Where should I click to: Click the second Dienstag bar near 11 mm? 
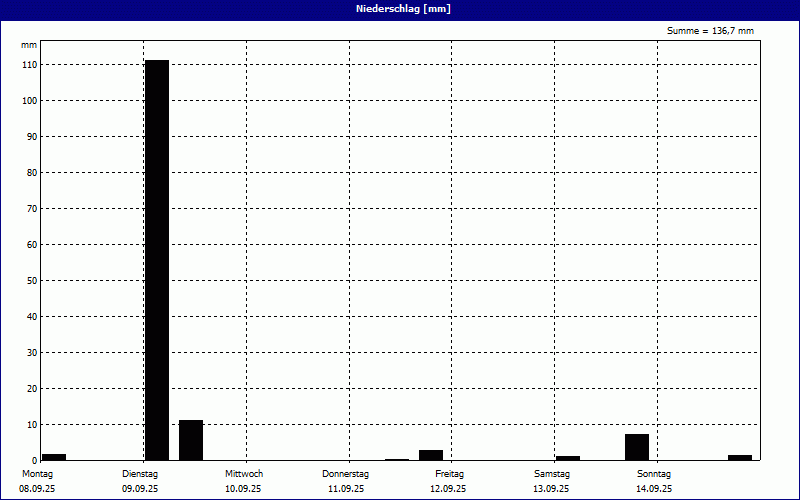(x=191, y=440)
